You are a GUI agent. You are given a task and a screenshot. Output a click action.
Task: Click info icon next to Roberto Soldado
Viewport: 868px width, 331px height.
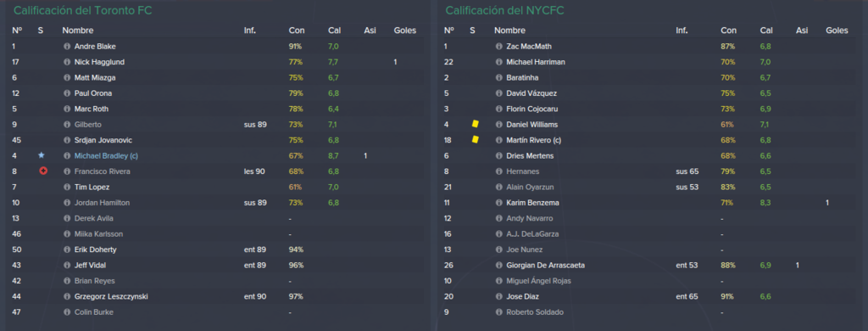(x=498, y=312)
